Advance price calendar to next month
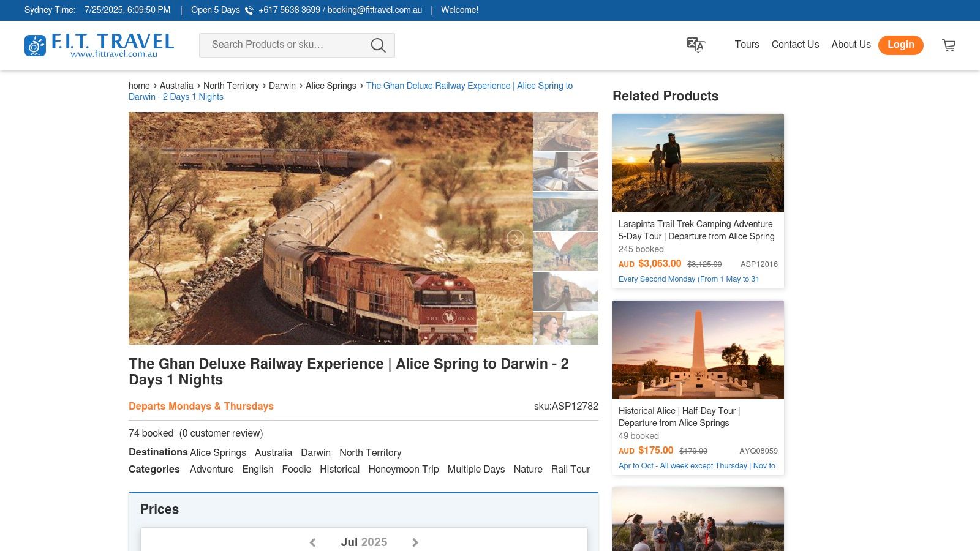This screenshot has width=980, height=551. point(415,542)
